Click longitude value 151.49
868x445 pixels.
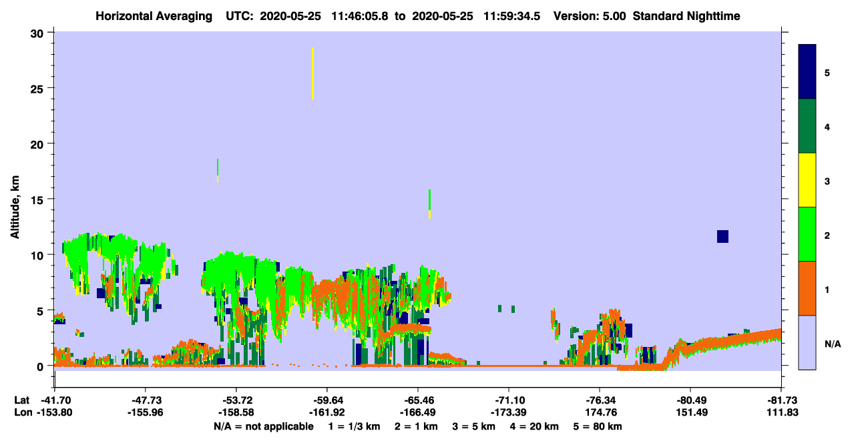pyautogui.click(x=690, y=412)
